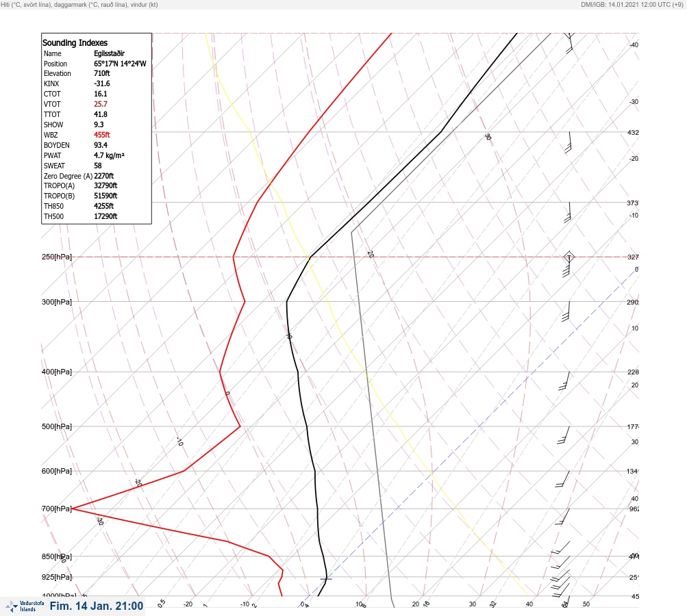Click the Veðurstofa Íslands logo

pyautogui.click(x=25, y=606)
